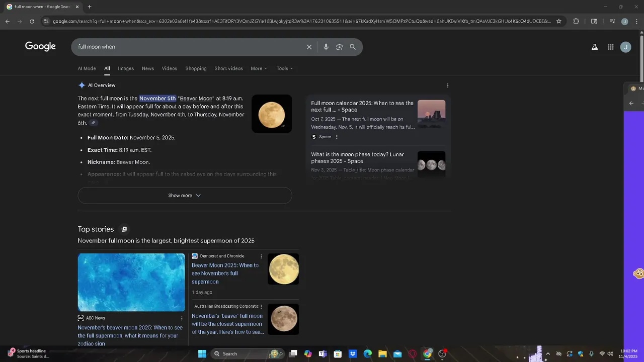Screen dimensions: 644x362
Task: Click the source link chip after November 6th
Action: click(x=93, y=123)
